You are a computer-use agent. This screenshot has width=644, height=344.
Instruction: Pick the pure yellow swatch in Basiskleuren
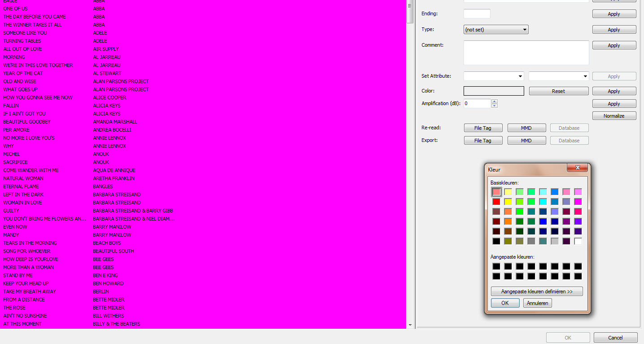(x=508, y=202)
